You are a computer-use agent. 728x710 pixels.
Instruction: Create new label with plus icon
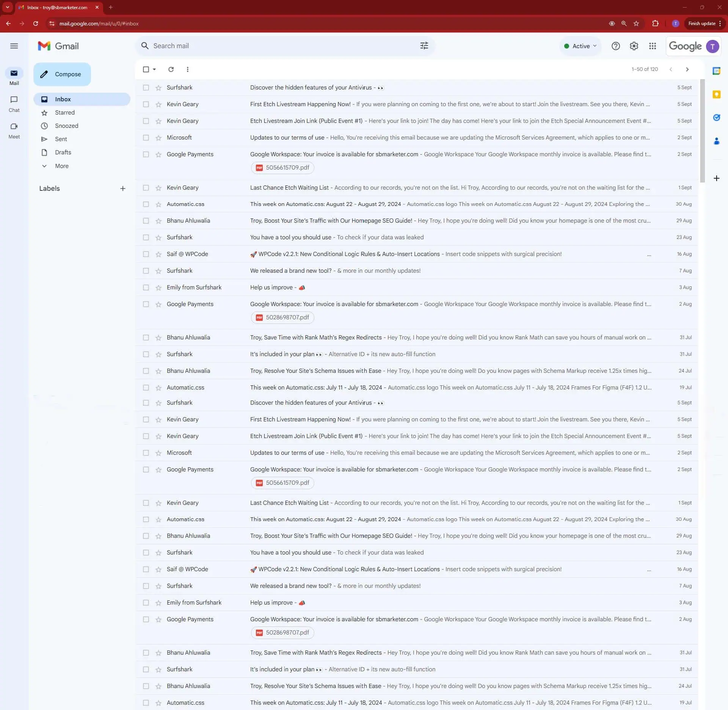(x=122, y=188)
